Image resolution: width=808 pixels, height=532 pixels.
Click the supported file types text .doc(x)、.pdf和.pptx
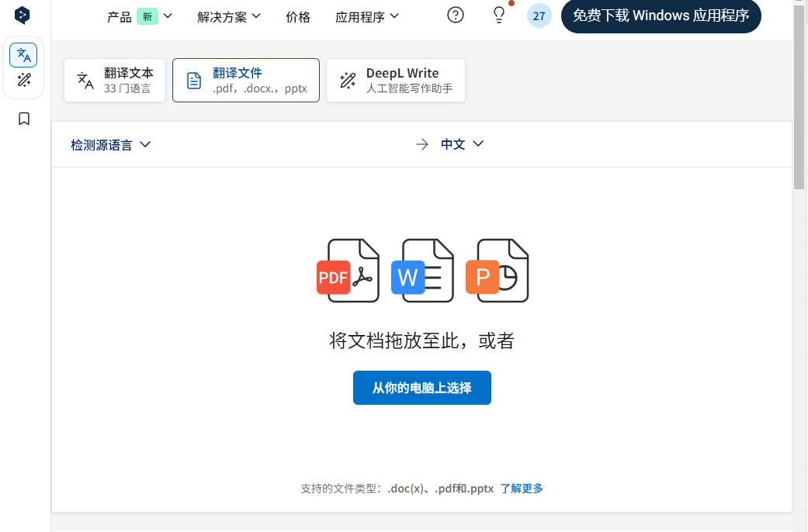tap(441, 489)
